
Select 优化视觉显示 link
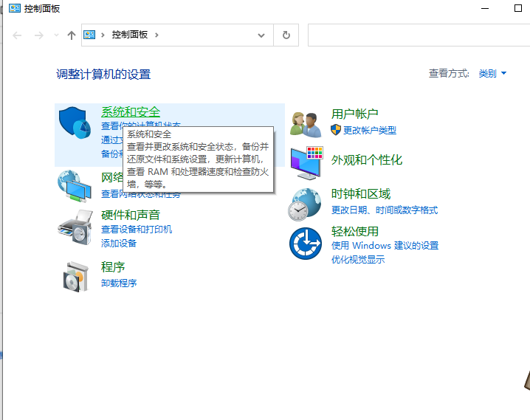(358, 260)
